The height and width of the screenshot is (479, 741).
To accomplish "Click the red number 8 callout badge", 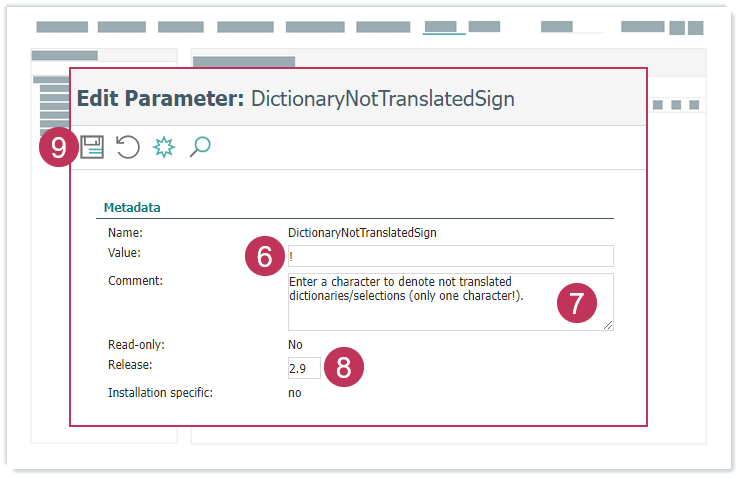I will point(344,367).
